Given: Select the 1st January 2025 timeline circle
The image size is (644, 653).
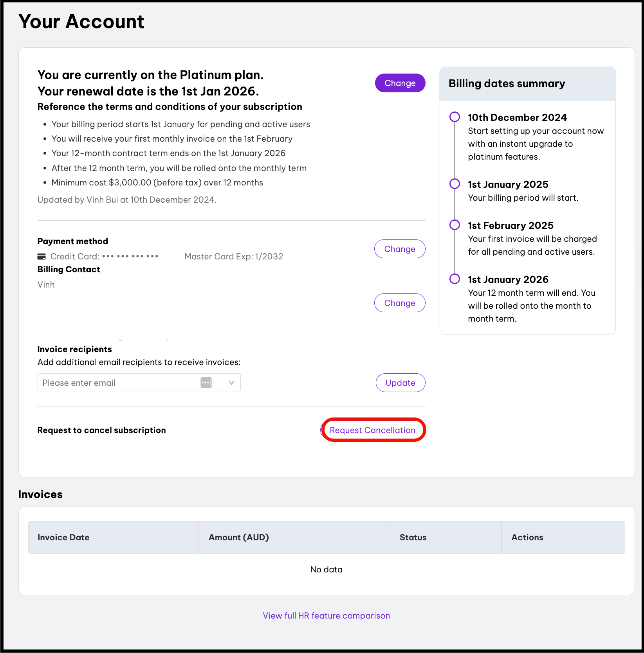Looking at the screenshot, I should coord(455,184).
